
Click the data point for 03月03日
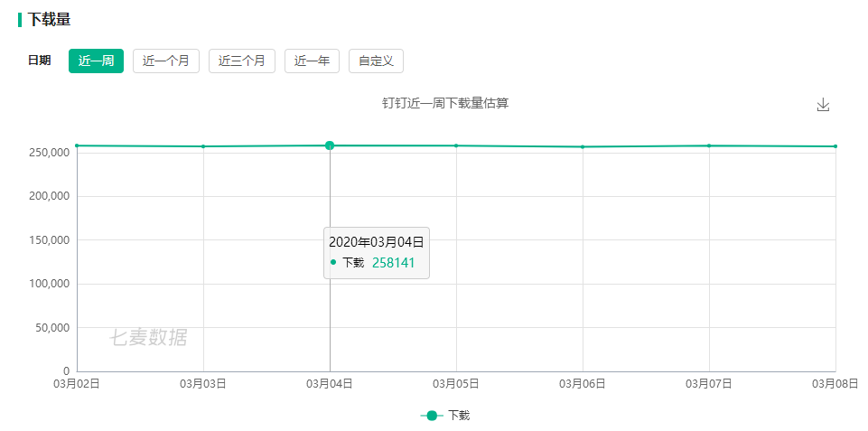tap(203, 146)
